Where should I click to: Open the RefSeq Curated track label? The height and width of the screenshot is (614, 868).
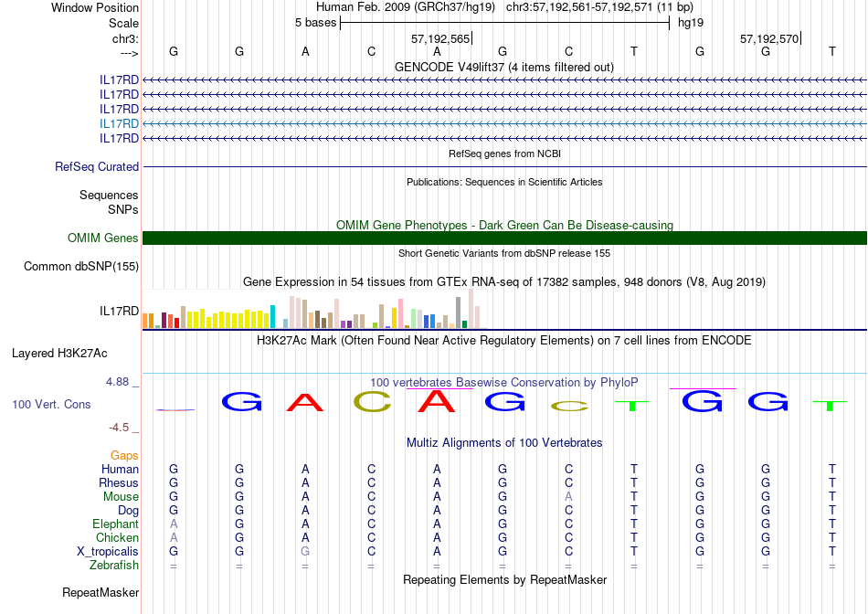[97, 166]
